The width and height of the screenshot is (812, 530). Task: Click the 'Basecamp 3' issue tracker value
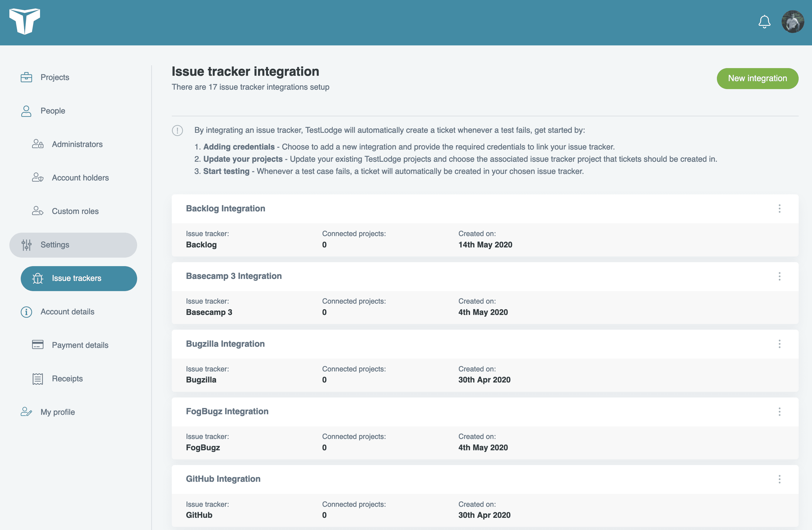pos(209,312)
